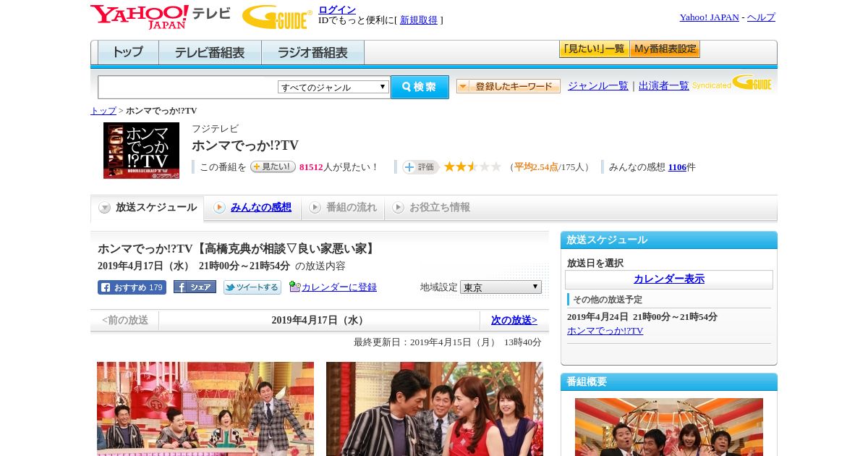
Task: Click the ホンマでっか!?TV program logo thumbnail
Action: pyautogui.click(x=141, y=151)
